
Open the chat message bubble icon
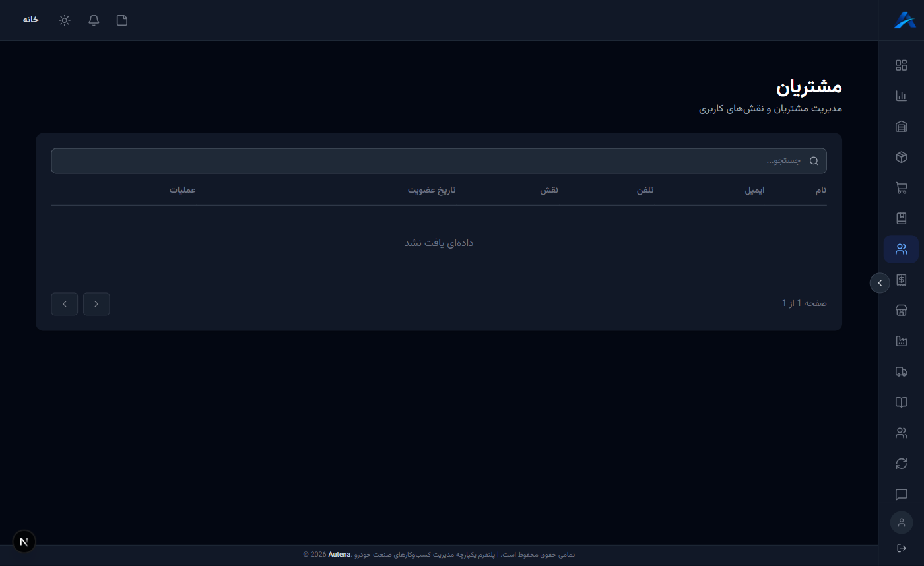[901, 494]
